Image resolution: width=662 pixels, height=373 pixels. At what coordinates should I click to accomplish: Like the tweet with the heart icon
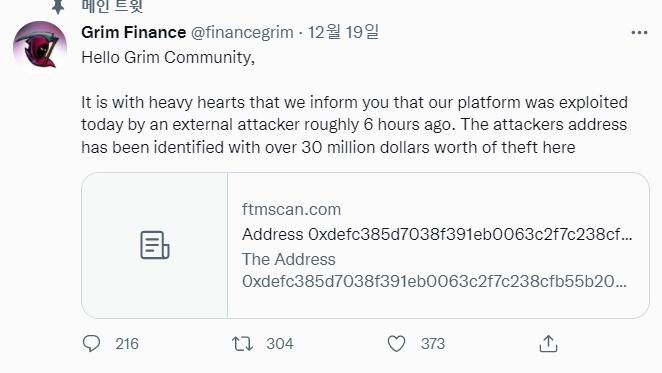pyautogui.click(x=396, y=344)
